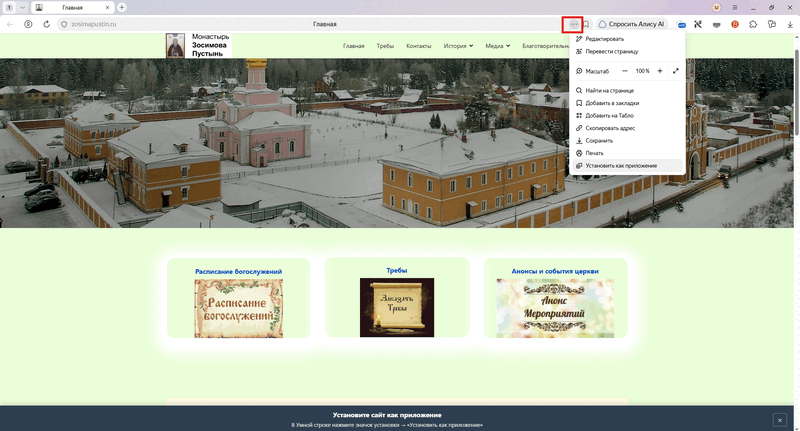Click the page vertical scrollbar
Viewport: 800px width, 431px height.
[796, 92]
